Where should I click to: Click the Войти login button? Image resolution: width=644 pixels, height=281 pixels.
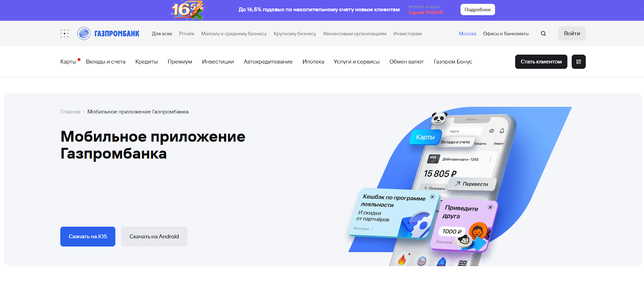click(x=572, y=33)
